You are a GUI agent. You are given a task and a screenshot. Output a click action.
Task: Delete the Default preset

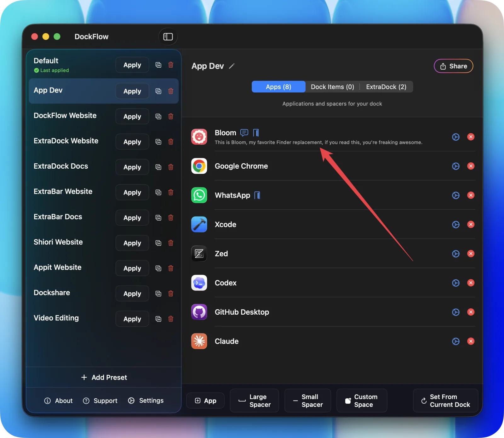[171, 65]
